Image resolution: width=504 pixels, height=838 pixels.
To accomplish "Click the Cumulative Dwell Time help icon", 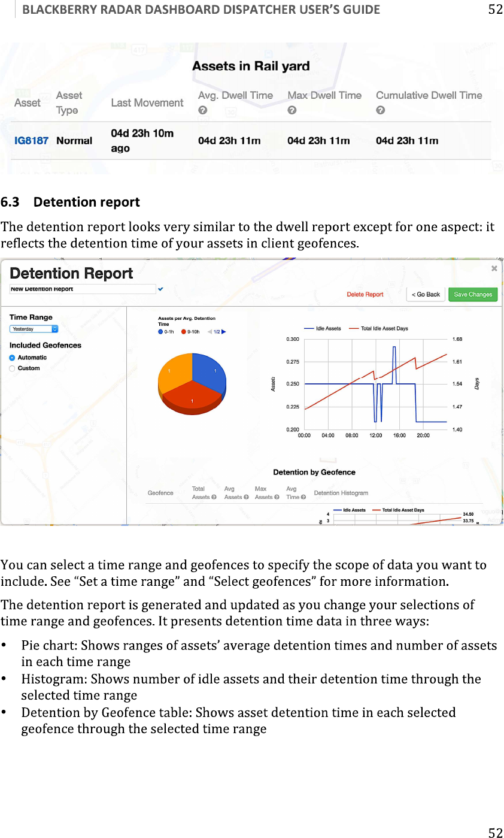I will [380, 111].
